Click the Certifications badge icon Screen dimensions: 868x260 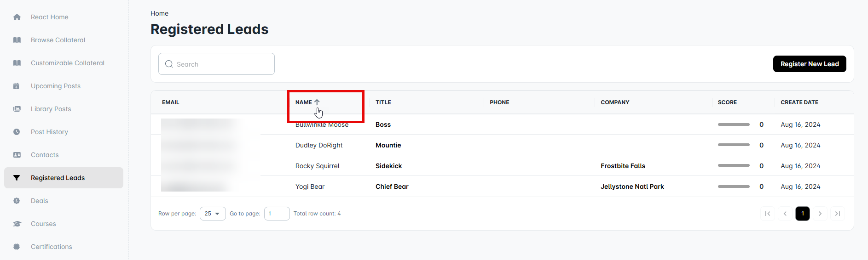(17, 247)
